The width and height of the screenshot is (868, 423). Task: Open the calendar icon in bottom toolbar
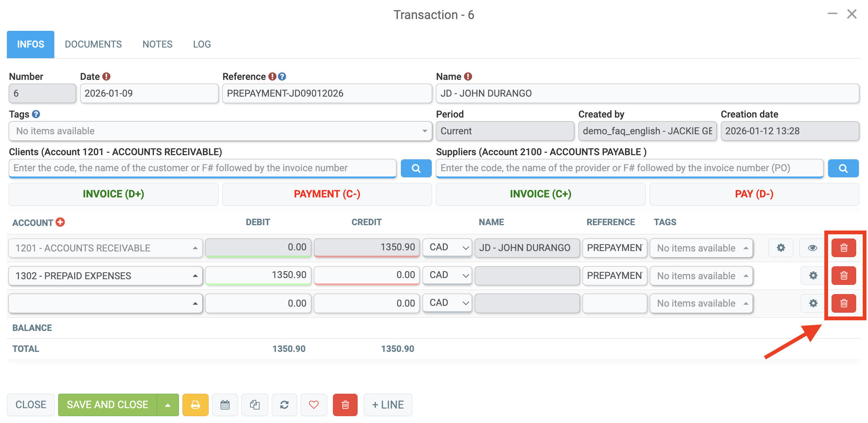pyautogui.click(x=225, y=405)
